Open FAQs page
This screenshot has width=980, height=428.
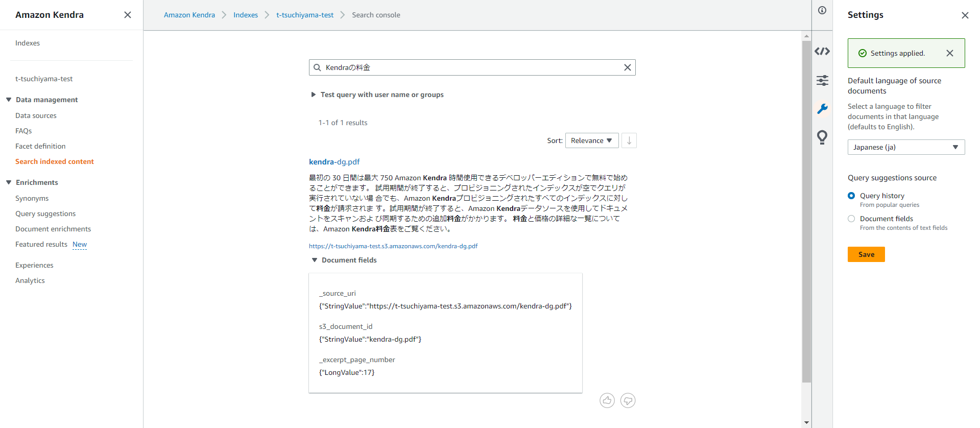click(23, 131)
